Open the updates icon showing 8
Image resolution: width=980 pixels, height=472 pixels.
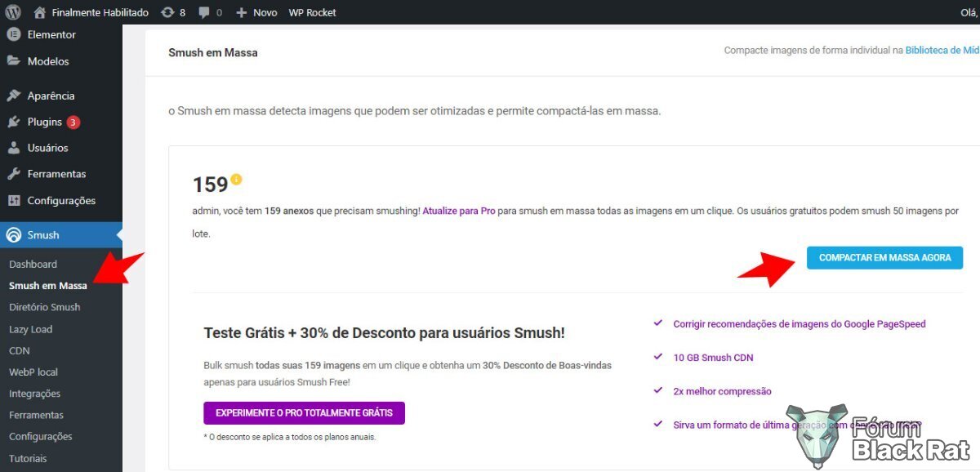[x=167, y=12]
